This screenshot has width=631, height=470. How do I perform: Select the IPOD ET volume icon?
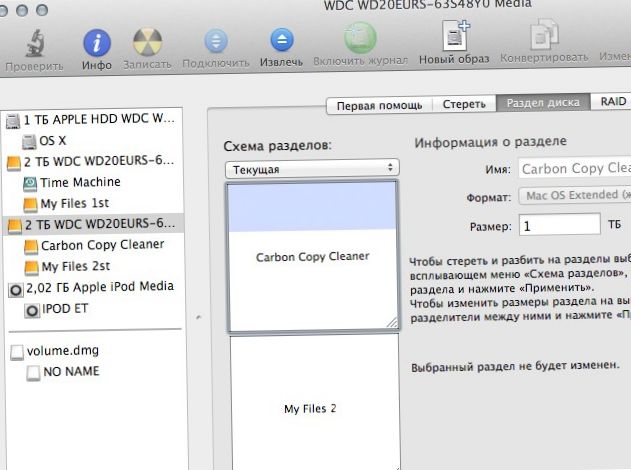pos(32,311)
